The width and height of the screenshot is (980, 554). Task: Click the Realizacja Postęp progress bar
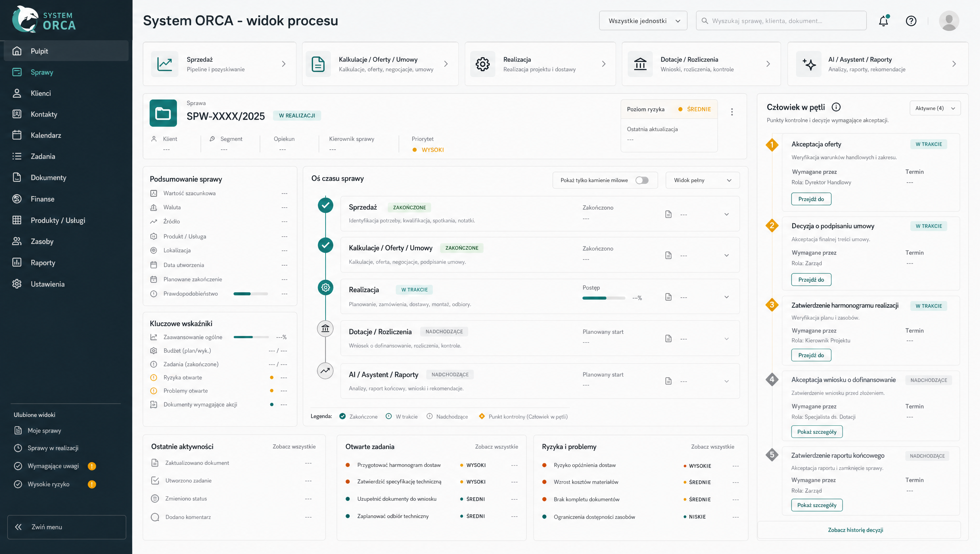(604, 298)
